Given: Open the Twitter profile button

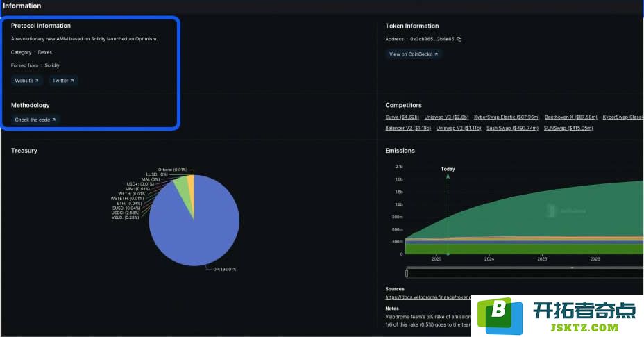Looking at the screenshot, I should tap(63, 81).
